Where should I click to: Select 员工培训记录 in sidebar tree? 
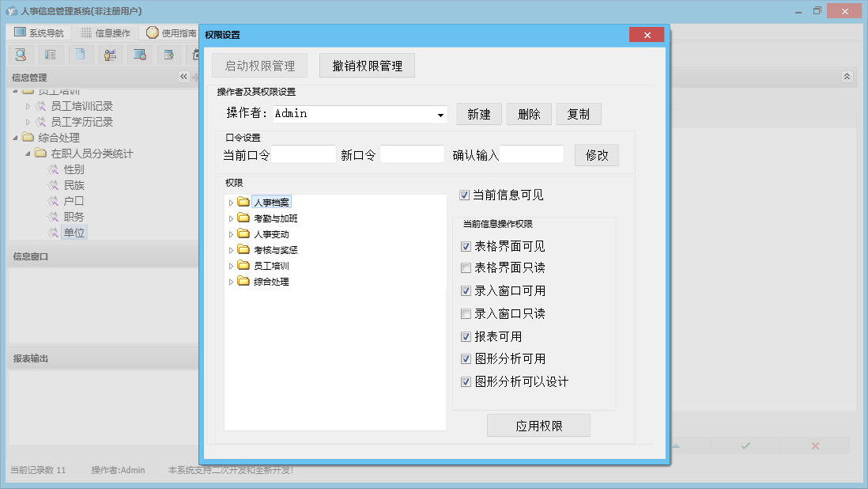(x=82, y=106)
